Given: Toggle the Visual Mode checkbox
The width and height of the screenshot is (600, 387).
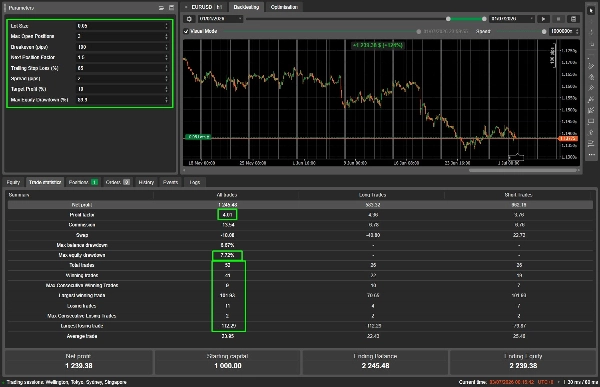Looking at the screenshot, I should pyautogui.click(x=186, y=31).
